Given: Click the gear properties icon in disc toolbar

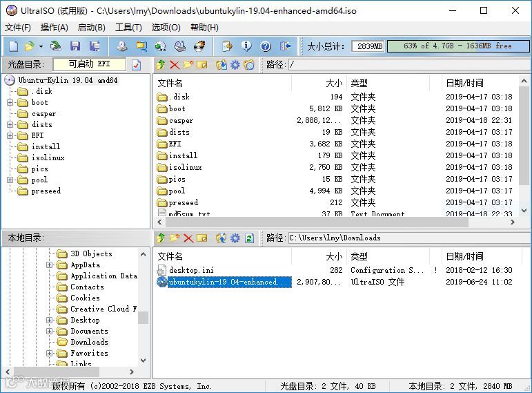Looking at the screenshot, I should tap(235, 64).
